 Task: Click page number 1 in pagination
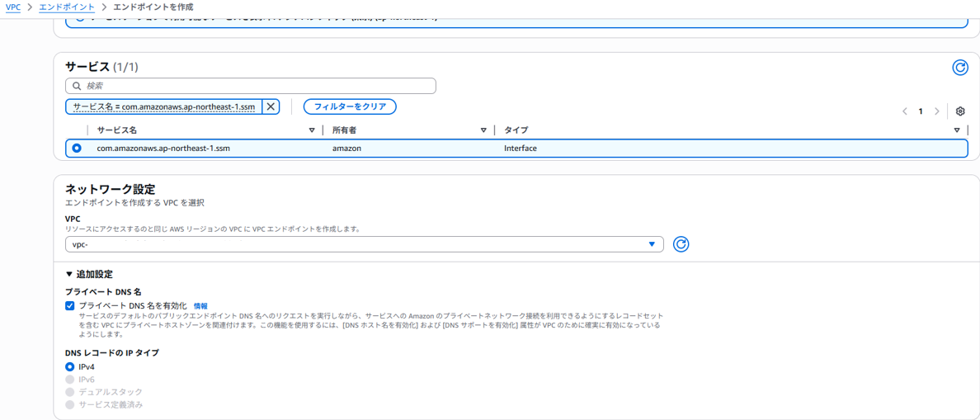[921, 111]
